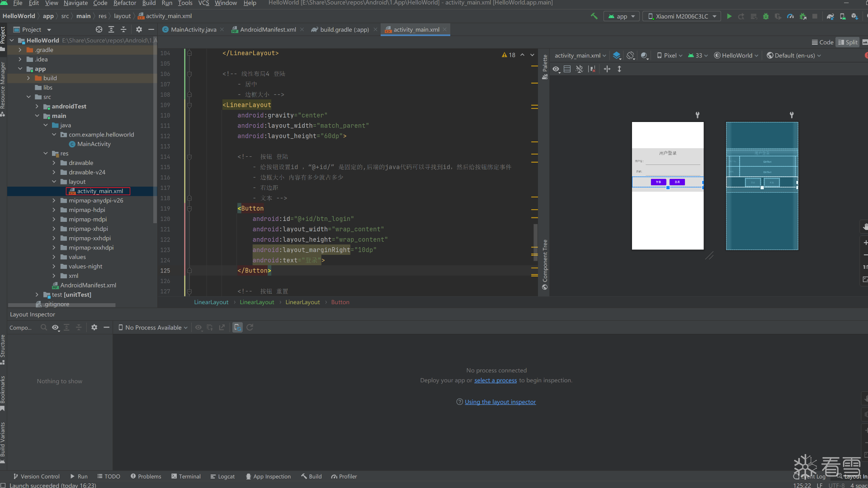Image resolution: width=868 pixels, height=488 pixels.
Task: Toggle the design View Options eye
Action: (x=556, y=69)
